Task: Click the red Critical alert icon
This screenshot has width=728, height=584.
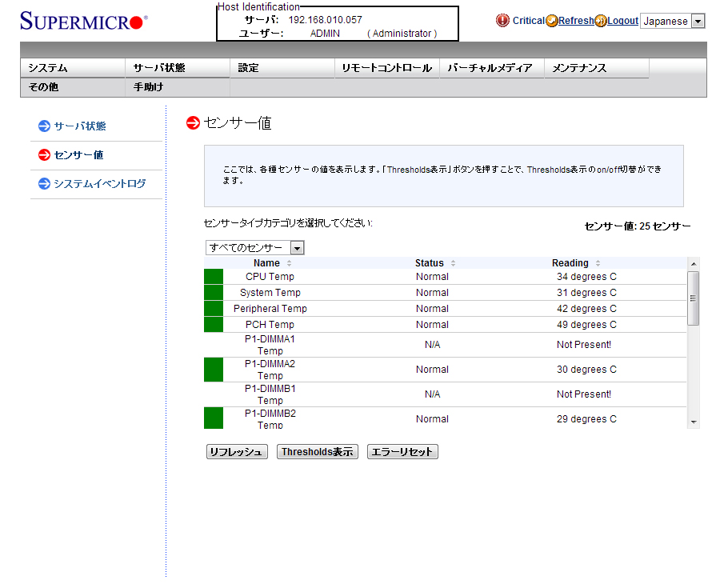Action: pos(502,21)
